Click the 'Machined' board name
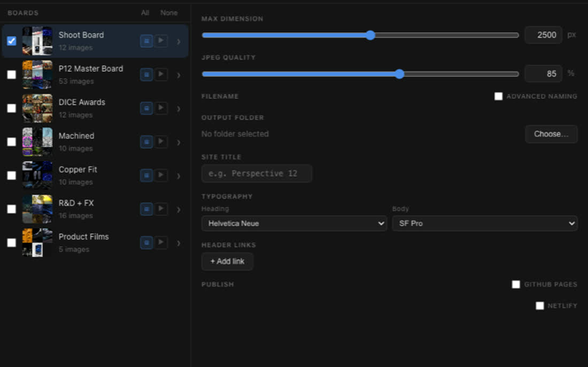The width and height of the screenshot is (588, 367). point(76,136)
